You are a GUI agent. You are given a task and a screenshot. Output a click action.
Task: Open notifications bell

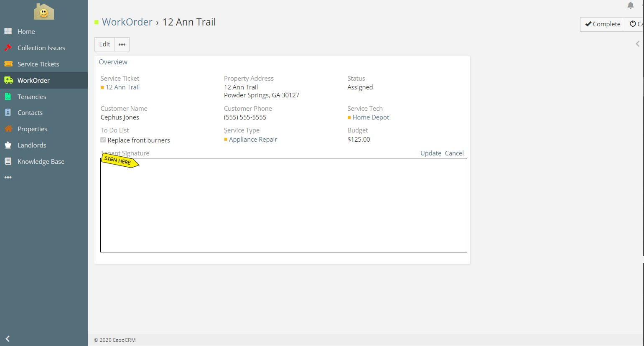(x=630, y=5)
